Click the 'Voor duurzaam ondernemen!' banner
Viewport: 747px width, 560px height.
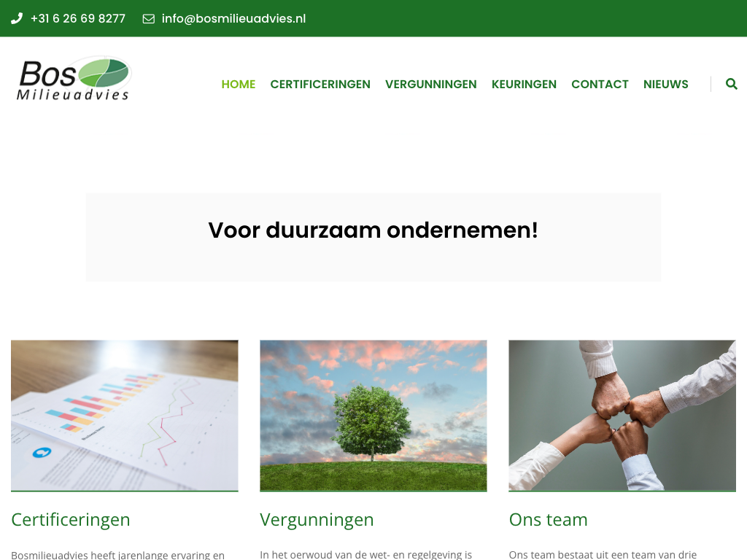click(x=373, y=237)
